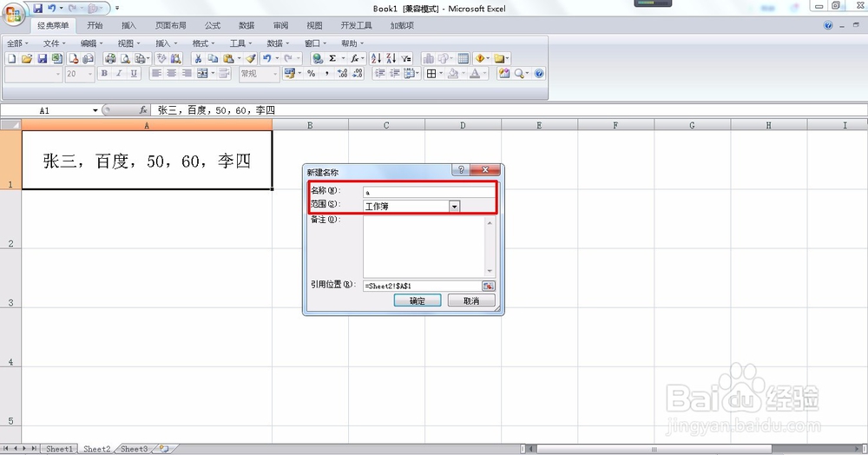The height and width of the screenshot is (455, 868).
Task: Align text right in the cell
Action: [x=187, y=73]
